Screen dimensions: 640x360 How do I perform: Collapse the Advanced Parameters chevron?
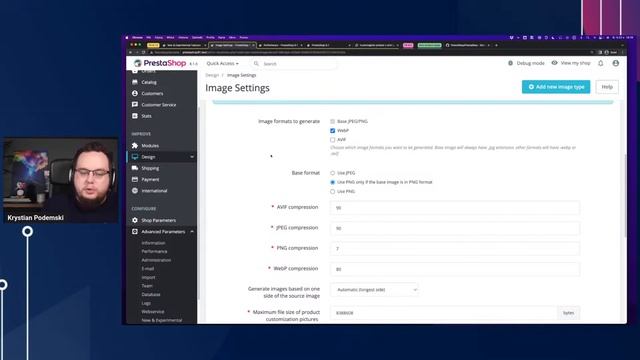(192, 231)
